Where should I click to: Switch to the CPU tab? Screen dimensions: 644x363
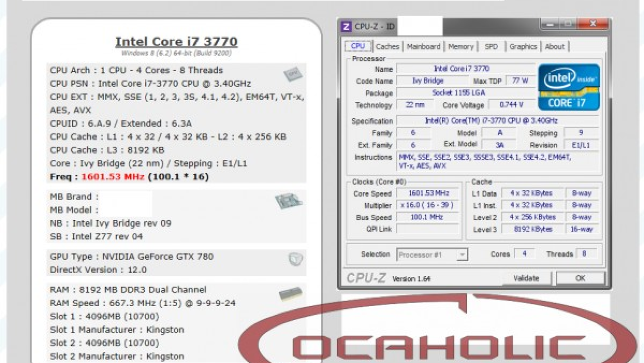pos(358,46)
